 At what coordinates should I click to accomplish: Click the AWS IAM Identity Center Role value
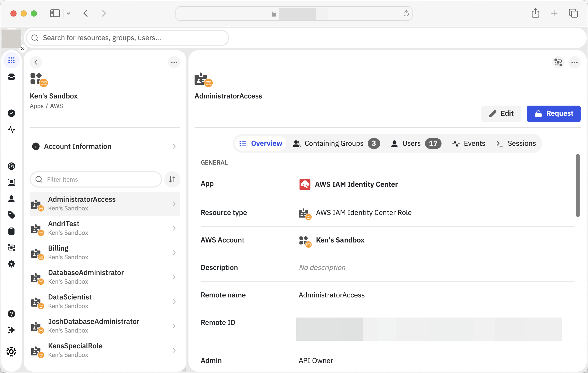click(364, 213)
